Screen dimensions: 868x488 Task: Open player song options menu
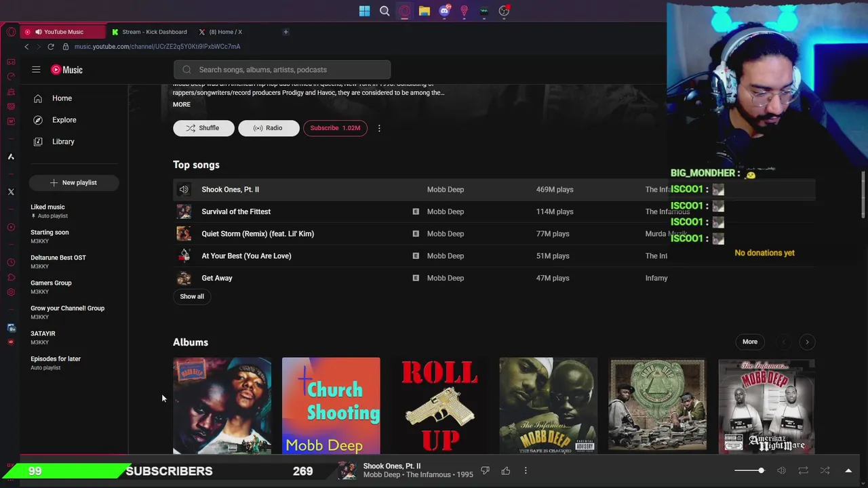[526, 470]
